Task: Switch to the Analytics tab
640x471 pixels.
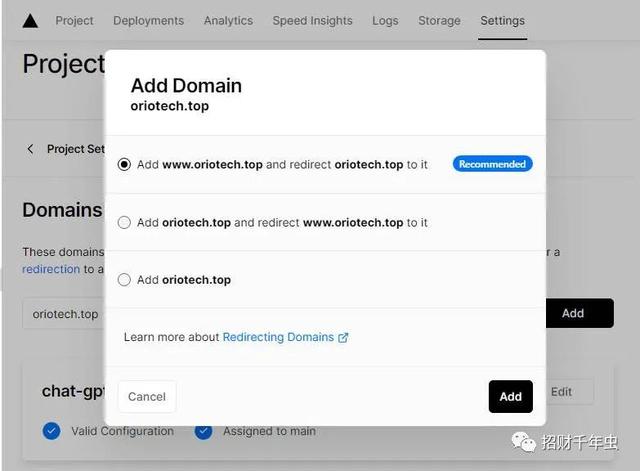Action: (x=228, y=21)
